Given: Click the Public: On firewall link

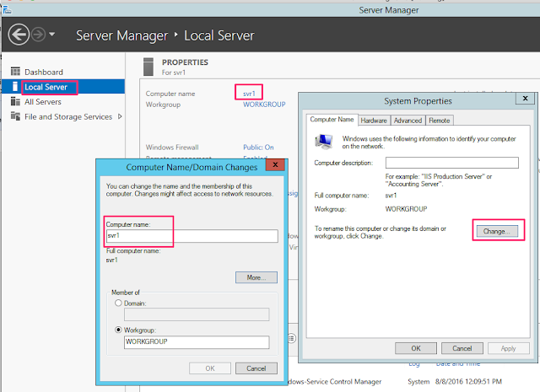Looking at the screenshot, I should click(x=258, y=148).
